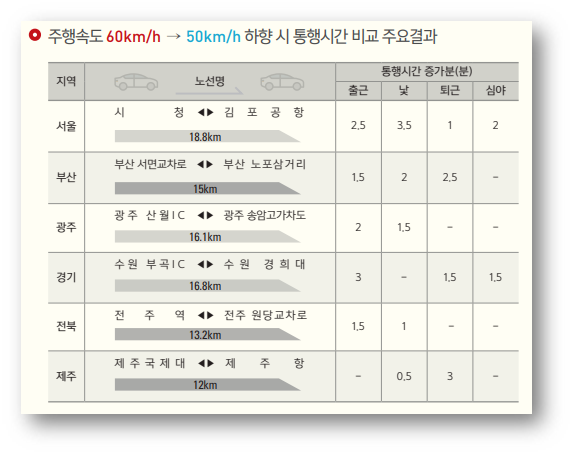Select 경기 row 심야 value 1.5

coord(495,277)
